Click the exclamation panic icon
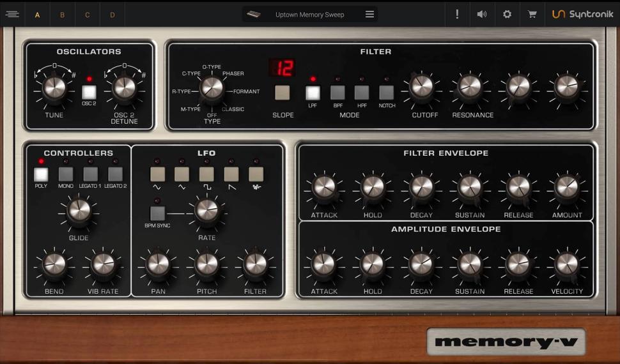The height and width of the screenshot is (364, 620). point(457,14)
